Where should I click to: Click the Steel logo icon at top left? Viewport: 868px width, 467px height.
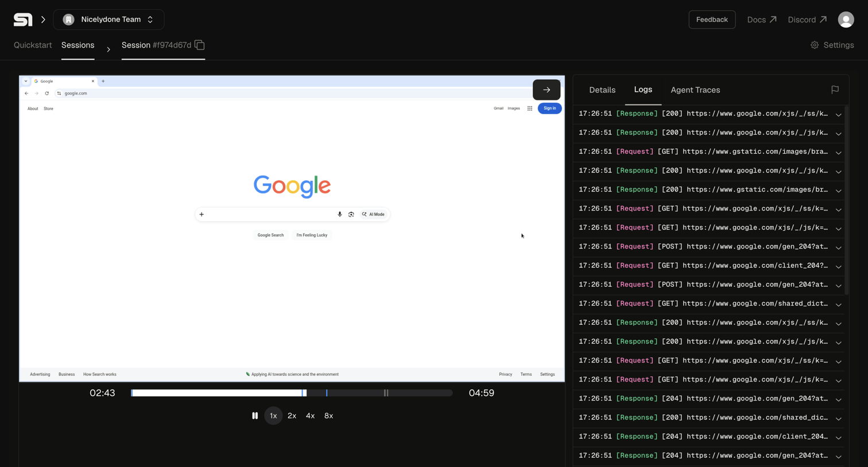pyautogui.click(x=23, y=20)
